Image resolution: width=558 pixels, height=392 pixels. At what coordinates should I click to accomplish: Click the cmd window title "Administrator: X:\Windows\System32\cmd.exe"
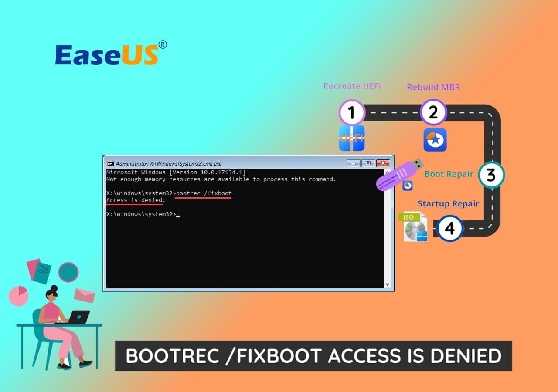tap(168, 164)
